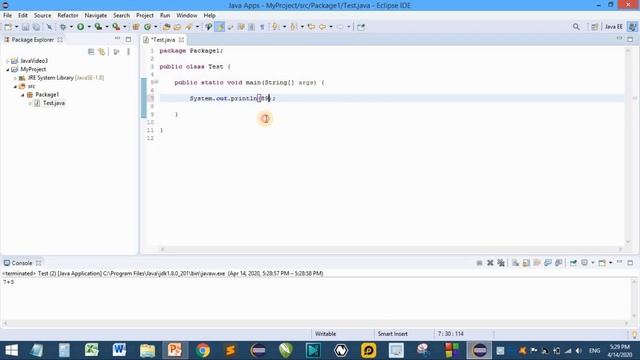Open the Open Console dropdown arrow
The width and height of the screenshot is (640, 360).
pyautogui.click(x=611, y=263)
